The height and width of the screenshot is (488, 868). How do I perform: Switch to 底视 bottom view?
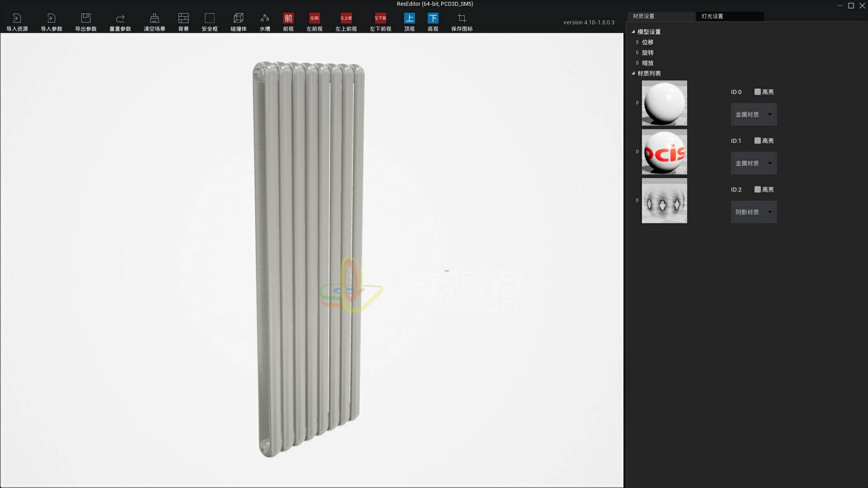(x=433, y=22)
